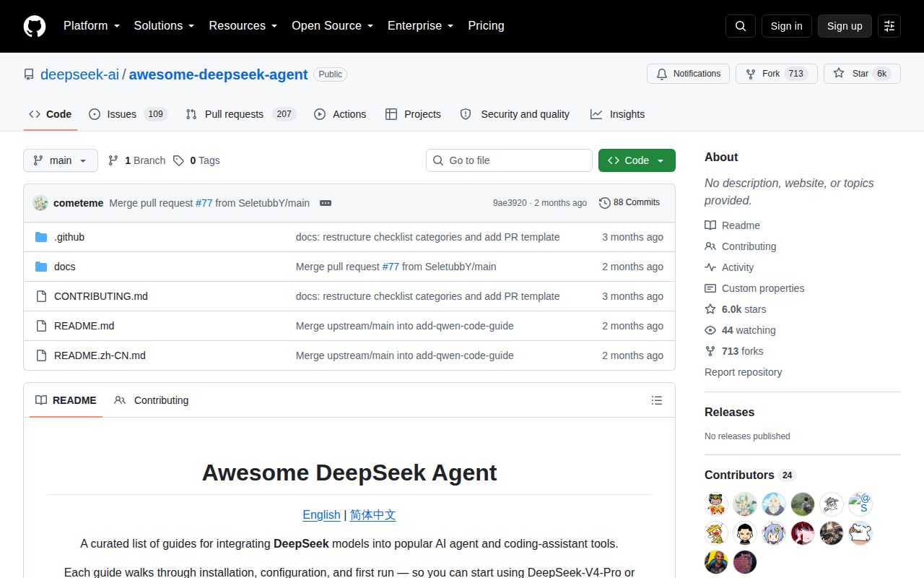The height and width of the screenshot is (578, 924).
Task: Expand the Open Source menu
Action: pyautogui.click(x=333, y=26)
